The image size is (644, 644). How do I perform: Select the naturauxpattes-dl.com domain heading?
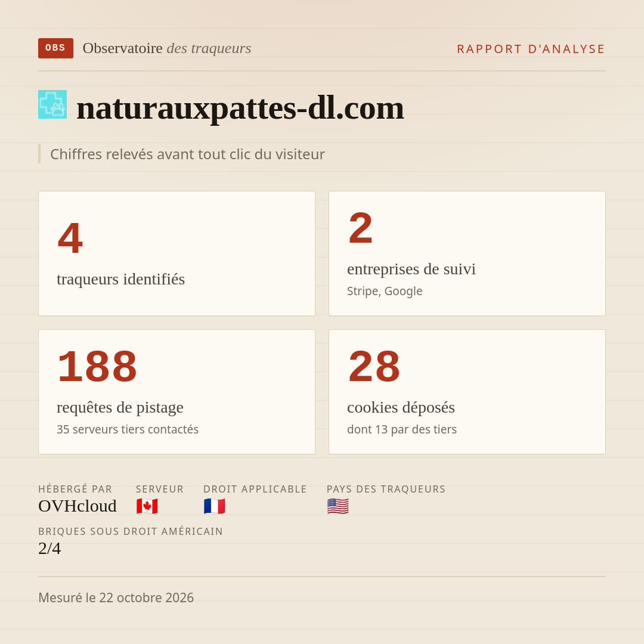pyautogui.click(x=240, y=108)
